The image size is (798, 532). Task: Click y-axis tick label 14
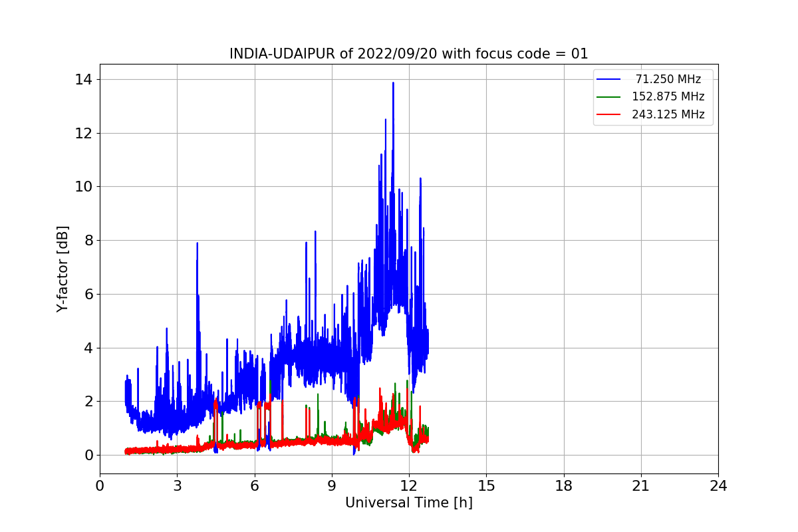84,80
